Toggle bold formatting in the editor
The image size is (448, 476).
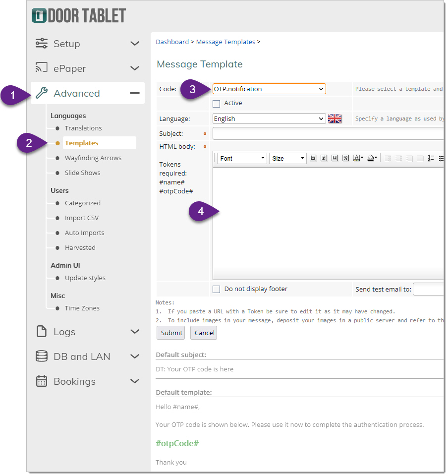pyautogui.click(x=313, y=158)
